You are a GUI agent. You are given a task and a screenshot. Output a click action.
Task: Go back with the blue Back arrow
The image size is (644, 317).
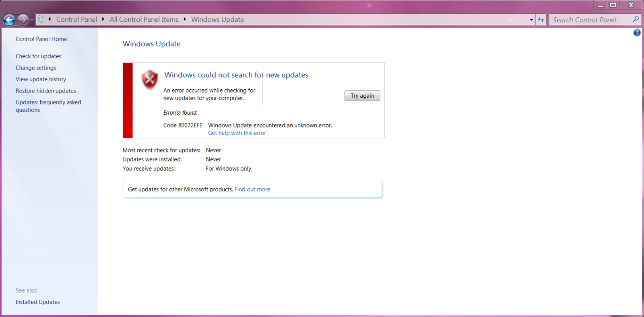click(9, 20)
